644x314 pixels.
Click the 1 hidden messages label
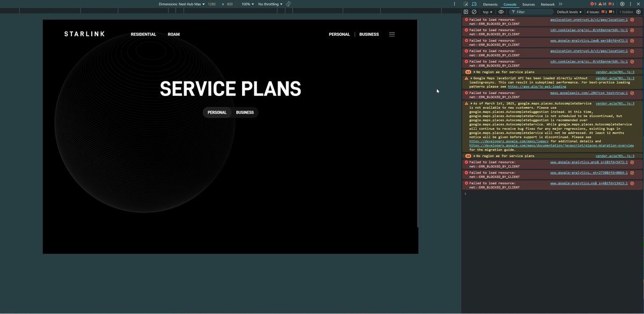click(x=626, y=12)
